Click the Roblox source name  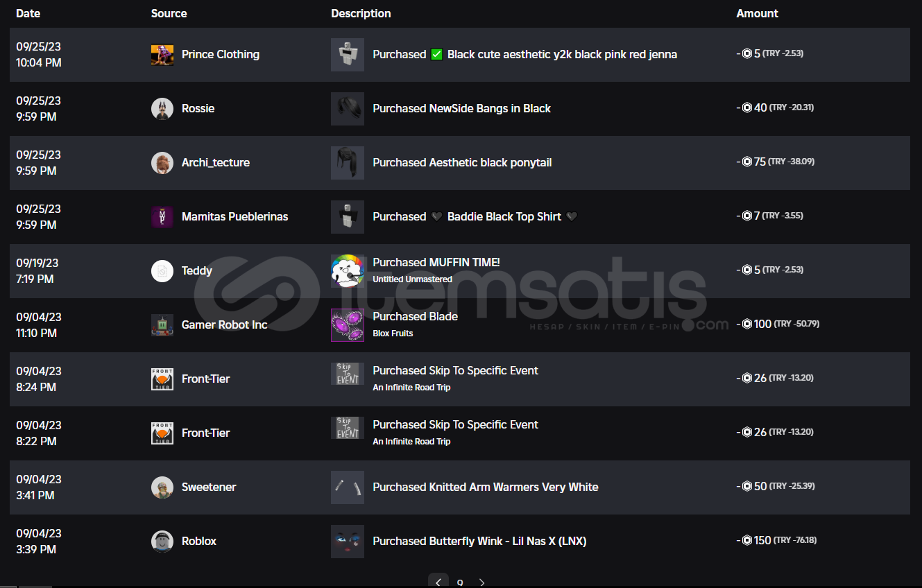(199, 542)
